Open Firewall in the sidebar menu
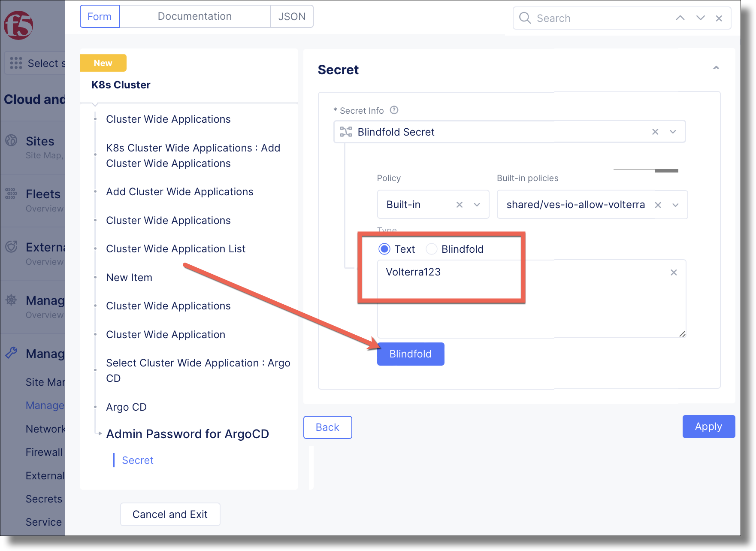The image size is (756, 551). [x=44, y=452]
